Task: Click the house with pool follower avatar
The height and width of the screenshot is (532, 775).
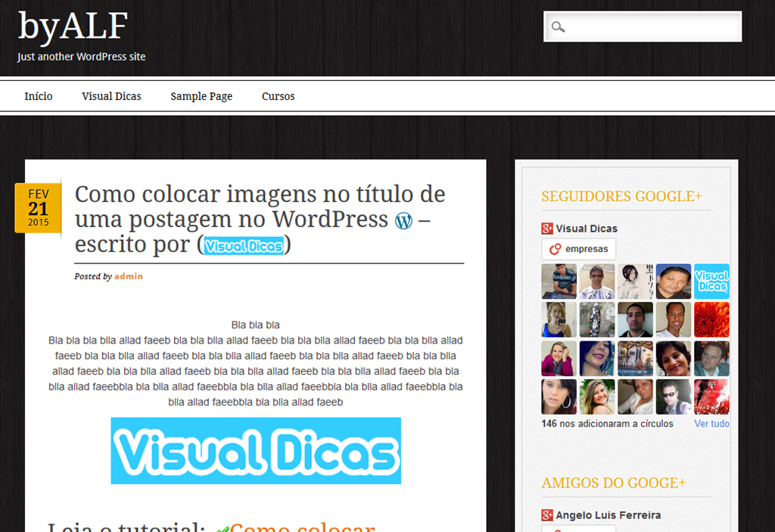Action: (636, 359)
